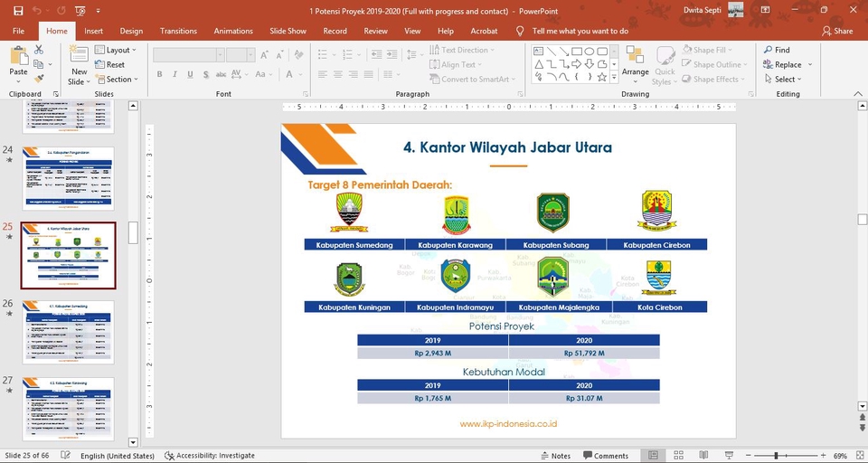Adjust the zoom slider handle

pos(776,455)
